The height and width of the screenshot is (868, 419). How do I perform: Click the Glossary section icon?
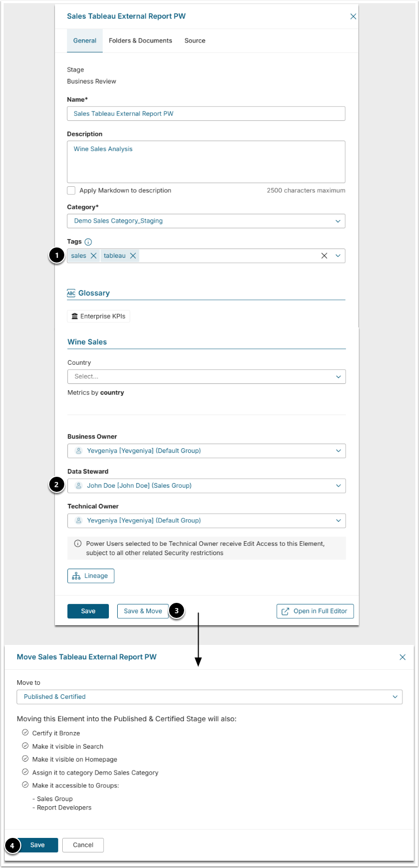[71, 293]
